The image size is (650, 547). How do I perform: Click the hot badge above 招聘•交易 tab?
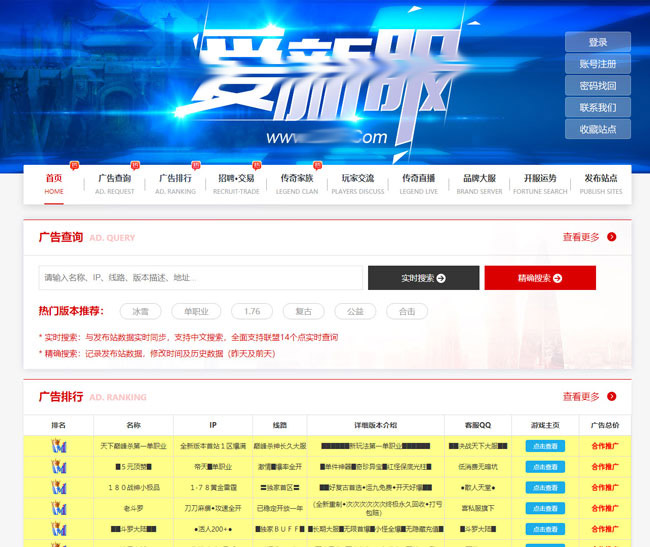256,166
